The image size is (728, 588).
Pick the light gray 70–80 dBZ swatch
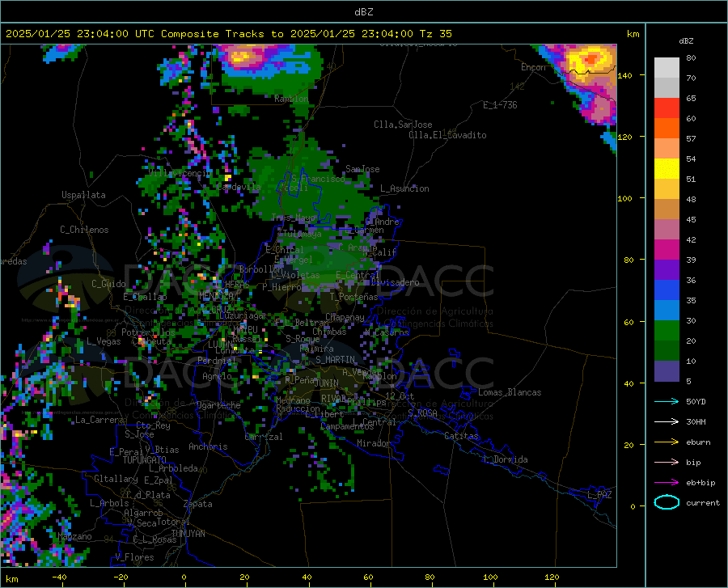(667, 68)
